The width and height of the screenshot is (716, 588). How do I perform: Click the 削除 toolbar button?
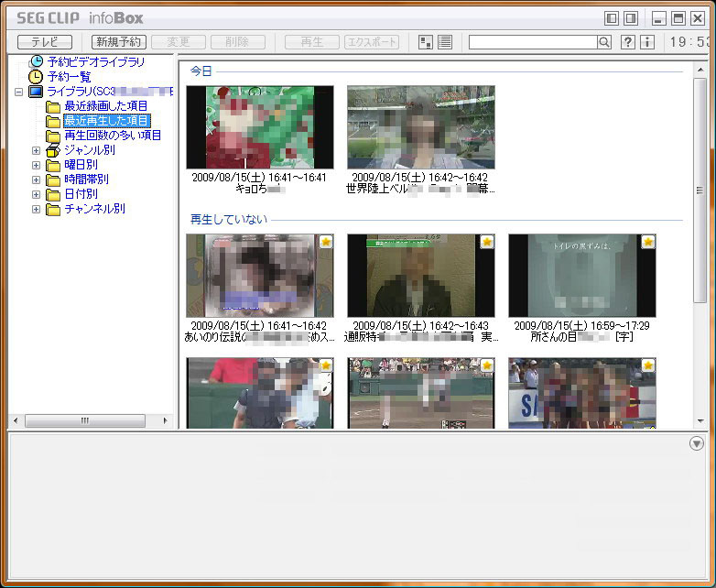[x=237, y=42]
